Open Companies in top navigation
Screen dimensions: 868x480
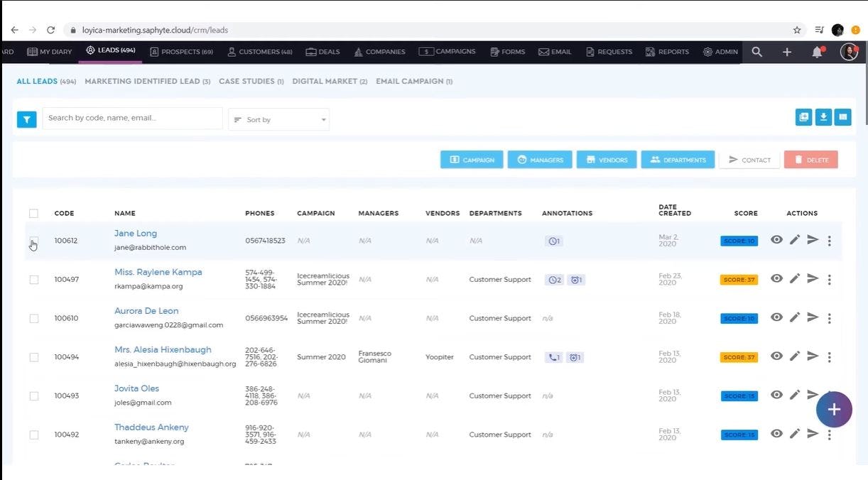[x=379, y=52]
